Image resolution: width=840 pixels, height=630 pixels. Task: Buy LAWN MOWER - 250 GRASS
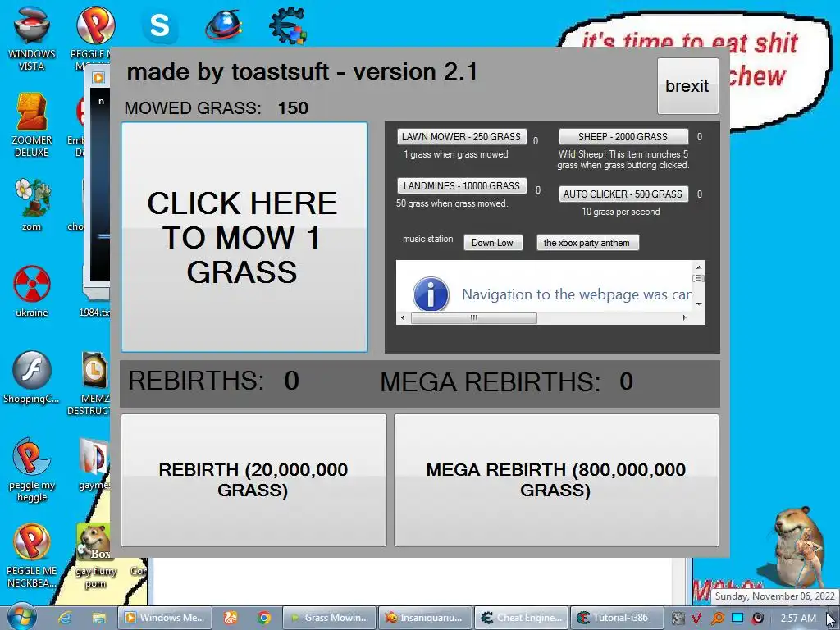(462, 137)
